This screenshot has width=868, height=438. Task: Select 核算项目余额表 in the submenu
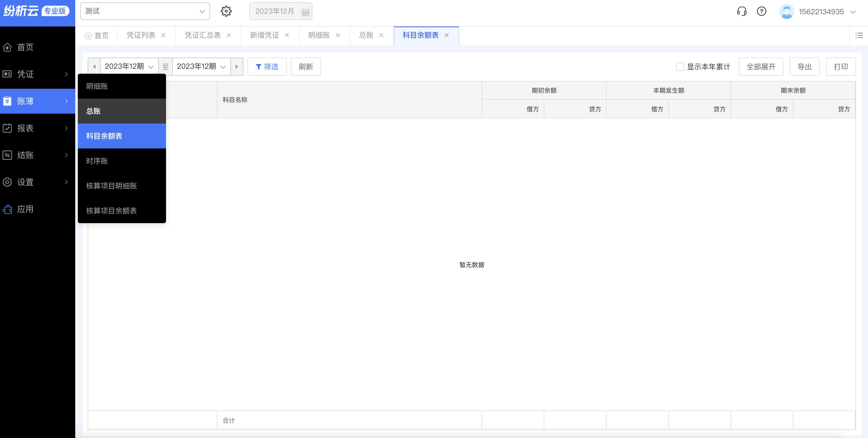point(122,211)
